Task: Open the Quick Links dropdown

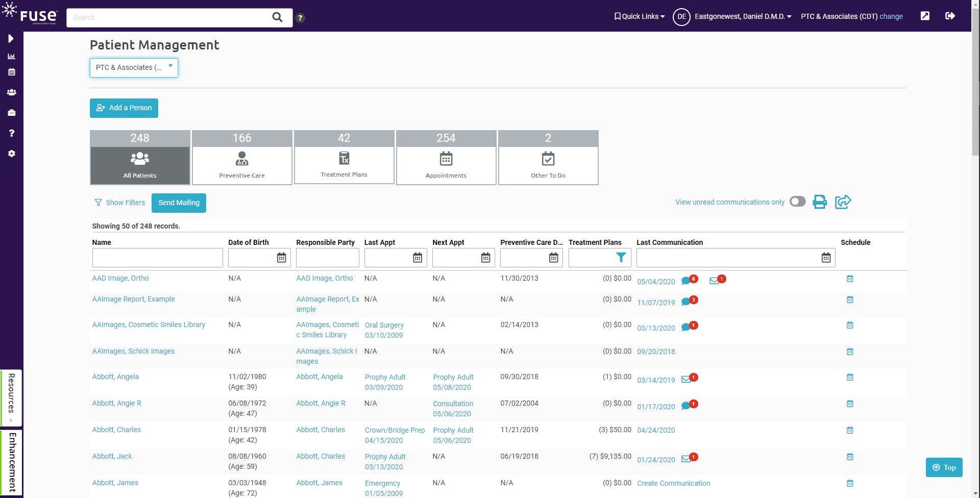Action: [639, 16]
